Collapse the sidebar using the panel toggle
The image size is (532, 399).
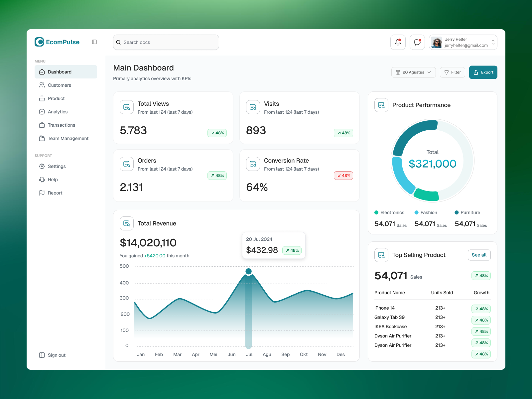click(x=94, y=42)
